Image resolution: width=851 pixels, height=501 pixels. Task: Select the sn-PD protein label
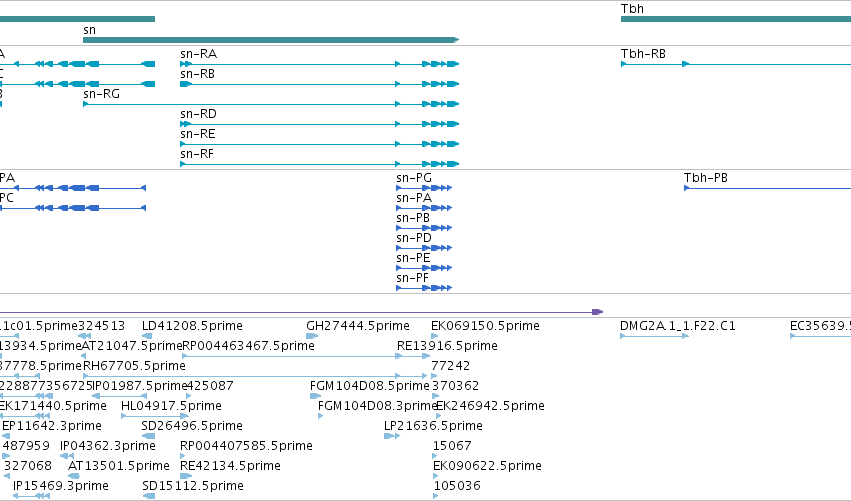point(414,238)
